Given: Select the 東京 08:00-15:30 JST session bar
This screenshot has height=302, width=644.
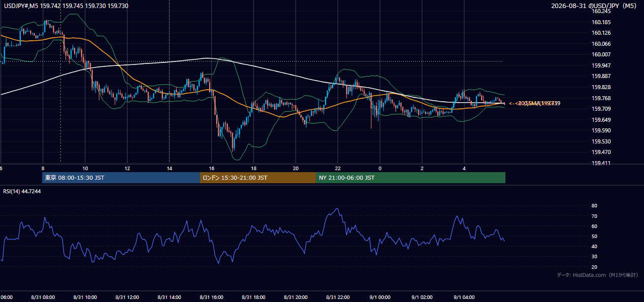Looking at the screenshot, I should click(121, 178).
